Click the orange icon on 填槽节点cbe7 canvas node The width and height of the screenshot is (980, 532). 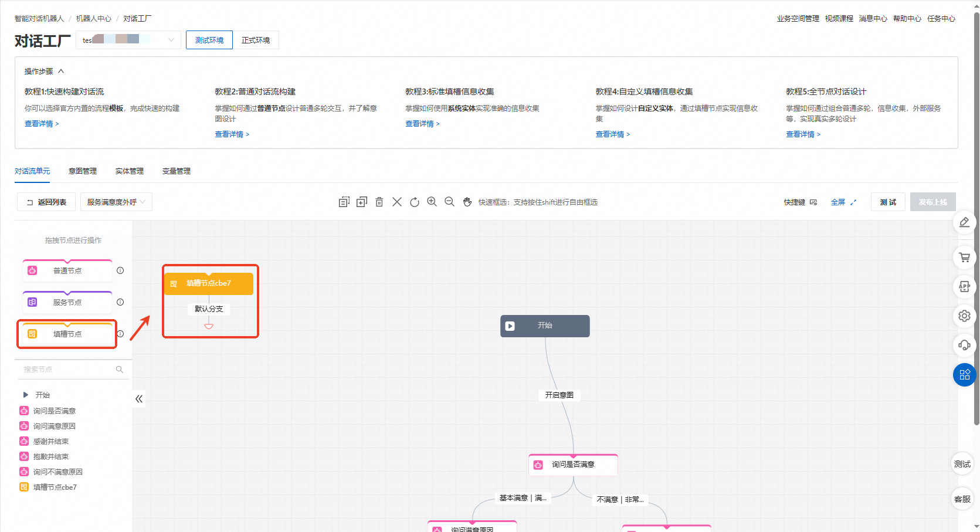pyautogui.click(x=174, y=284)
